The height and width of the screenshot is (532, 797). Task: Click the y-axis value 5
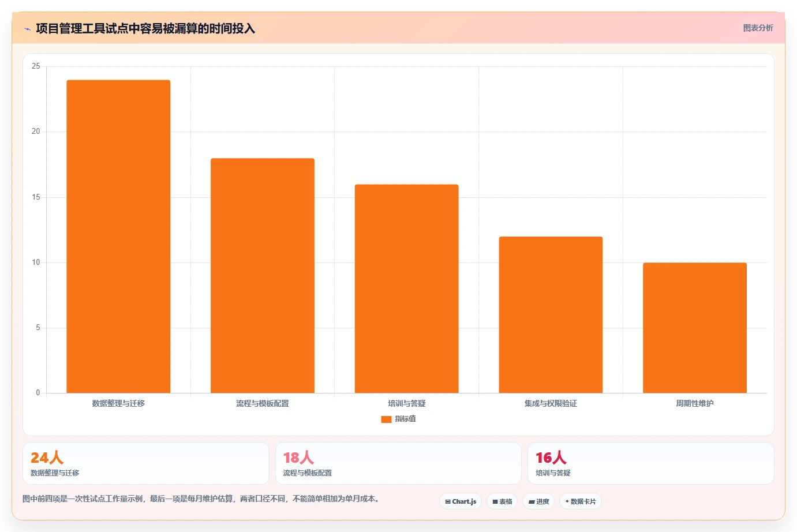tap(38, 328)
